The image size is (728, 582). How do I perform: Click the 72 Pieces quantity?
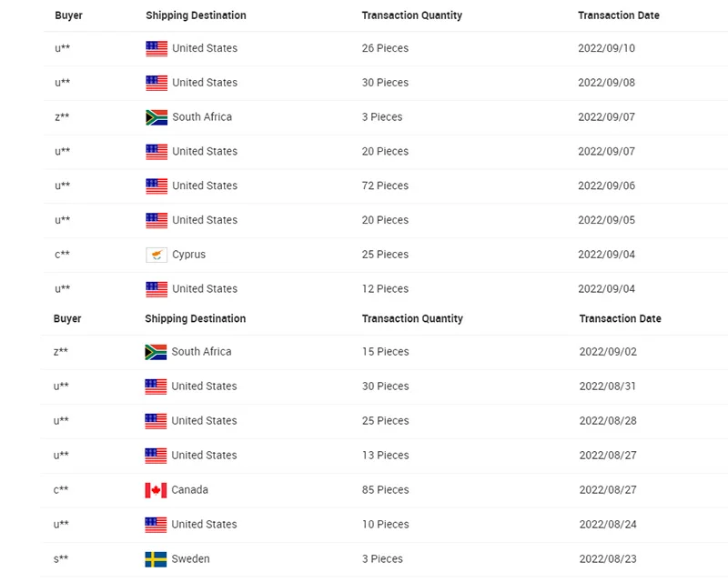click(385, 186)
